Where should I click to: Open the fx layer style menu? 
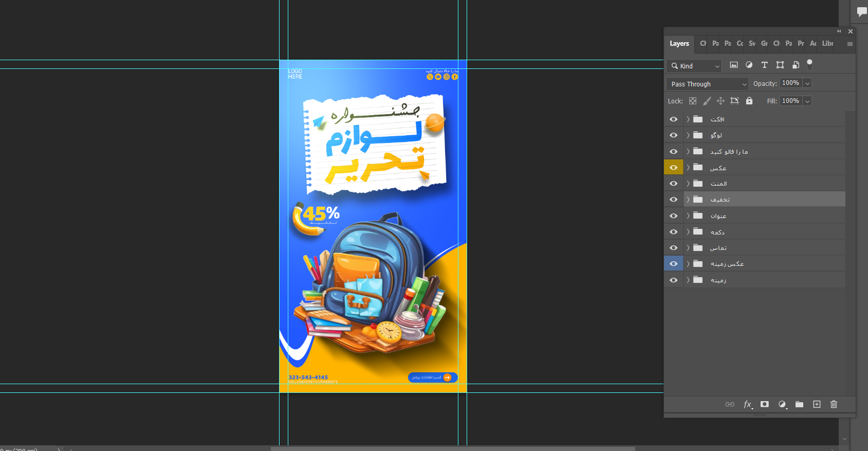[748, 405]
